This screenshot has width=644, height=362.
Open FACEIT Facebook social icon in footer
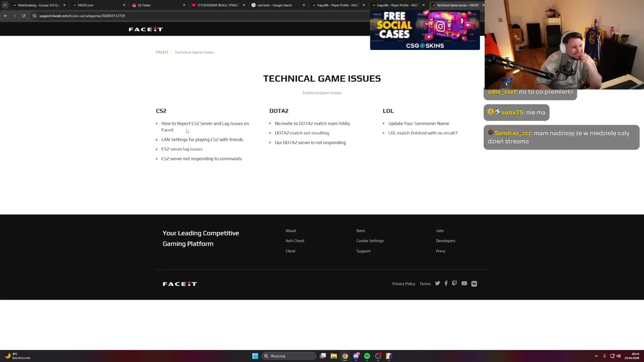click(446, 284)
